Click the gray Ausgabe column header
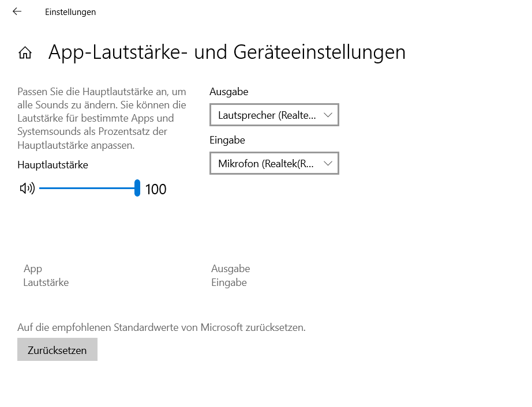Image resolution: width=532 pixels, height=407 pixels. (230, 269)
